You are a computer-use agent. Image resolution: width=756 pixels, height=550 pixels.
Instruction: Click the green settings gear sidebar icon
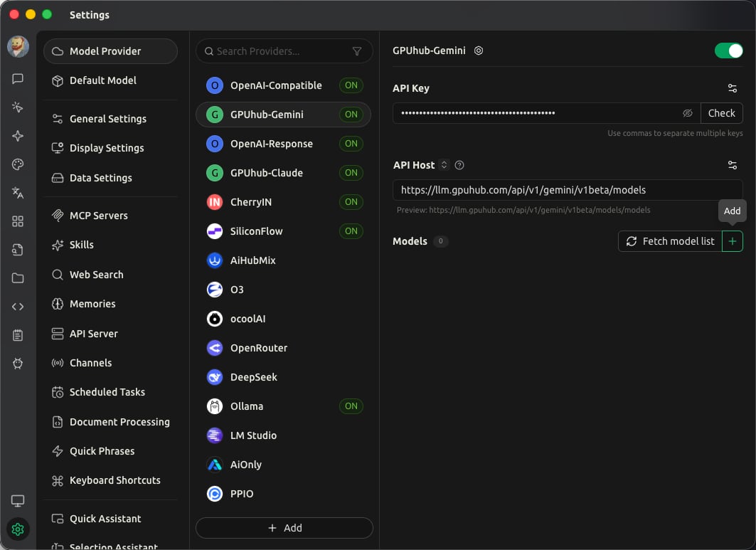point(18,529)
